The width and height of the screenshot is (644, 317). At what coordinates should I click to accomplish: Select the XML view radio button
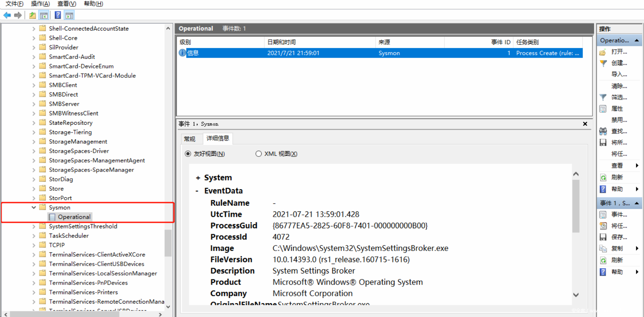click(x=258, y=154)
